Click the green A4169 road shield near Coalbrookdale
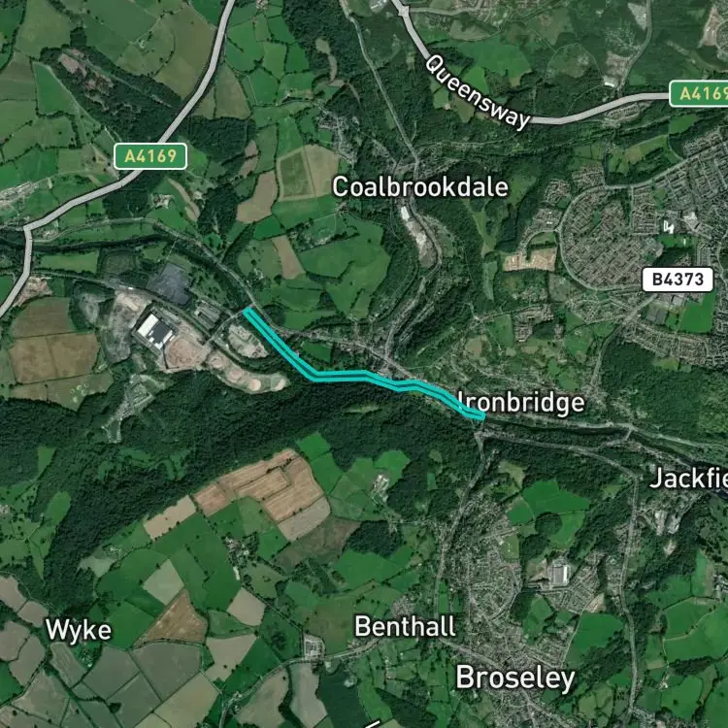728x728 pixels. [150, 156]
